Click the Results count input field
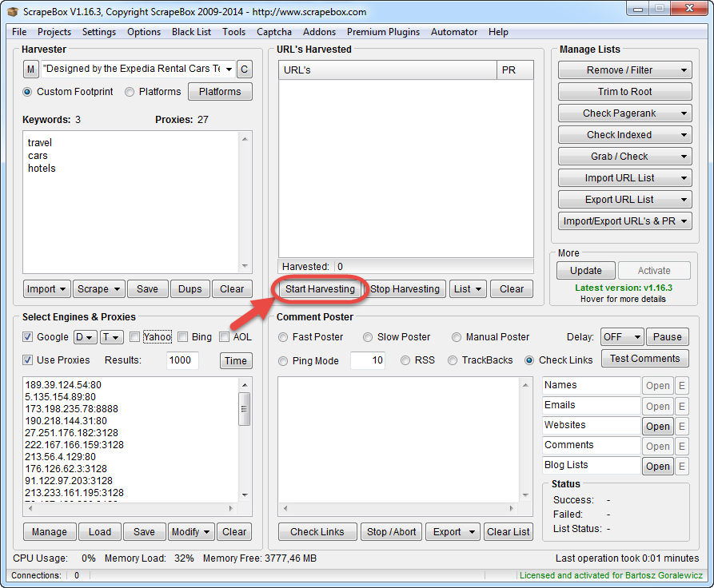Screen dimensions: 714x588 pyautogui.click(x=182, y=360)
